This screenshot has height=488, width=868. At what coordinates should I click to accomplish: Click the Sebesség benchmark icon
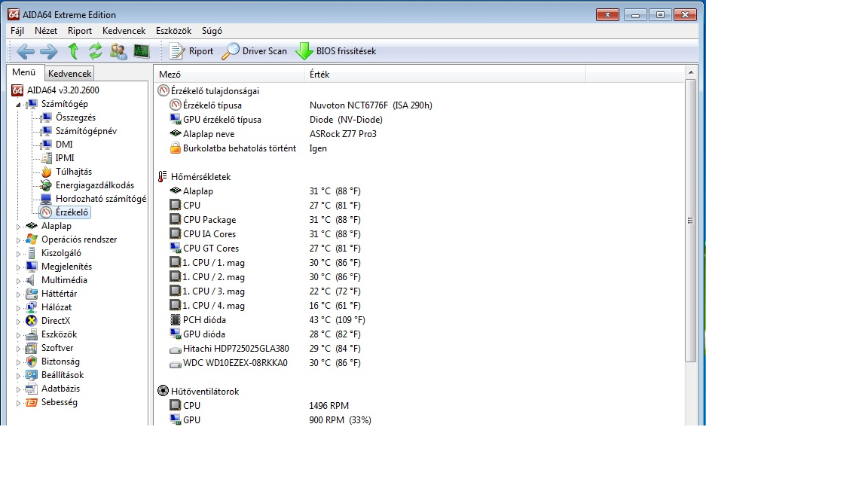tap(32, 402)
